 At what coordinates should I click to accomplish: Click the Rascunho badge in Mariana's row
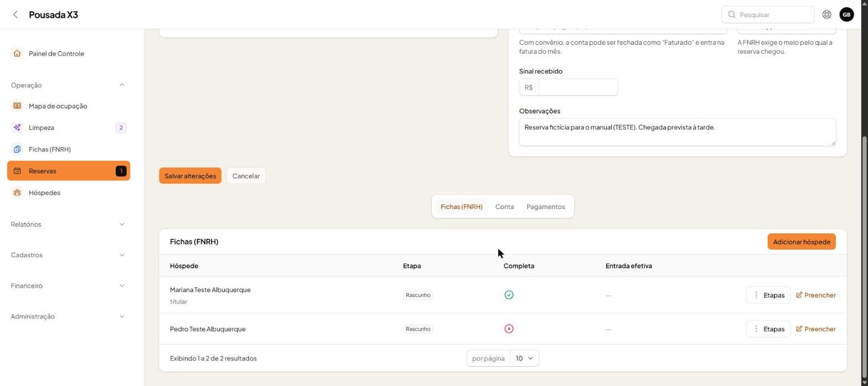pyautogui.click(x=418, y=295)
